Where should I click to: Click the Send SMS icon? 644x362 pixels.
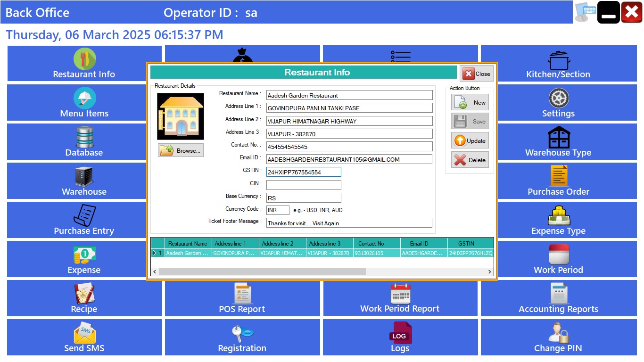pyautogui.click(x=84, y=337)
